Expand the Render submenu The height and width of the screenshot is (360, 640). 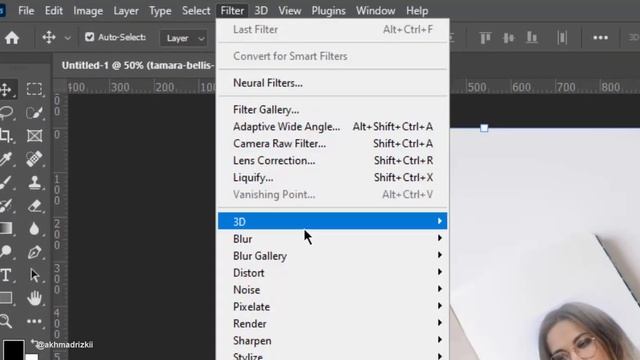[332, 324]
